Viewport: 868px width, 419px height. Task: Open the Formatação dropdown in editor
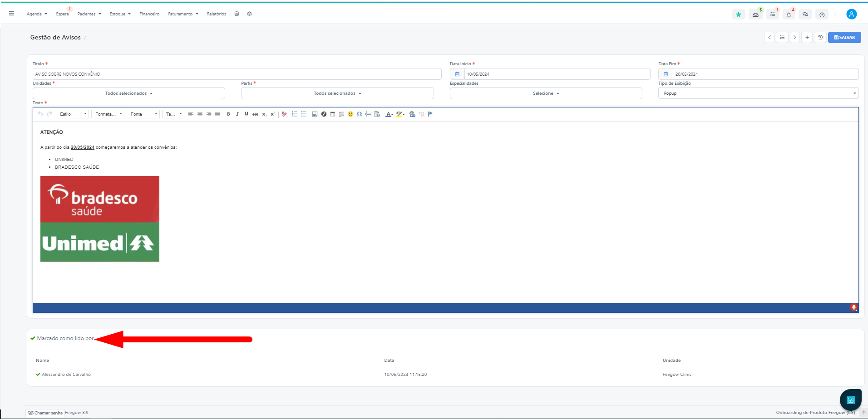pos(108,114)
